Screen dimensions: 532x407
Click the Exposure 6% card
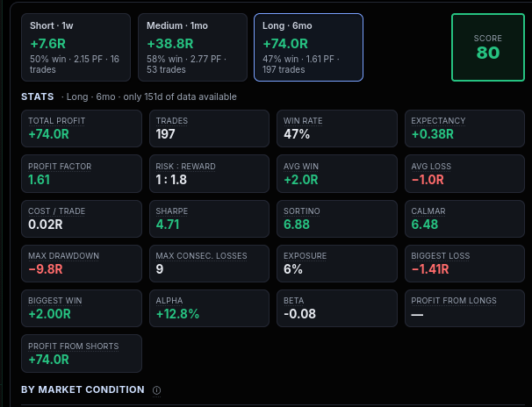[337, 263]
